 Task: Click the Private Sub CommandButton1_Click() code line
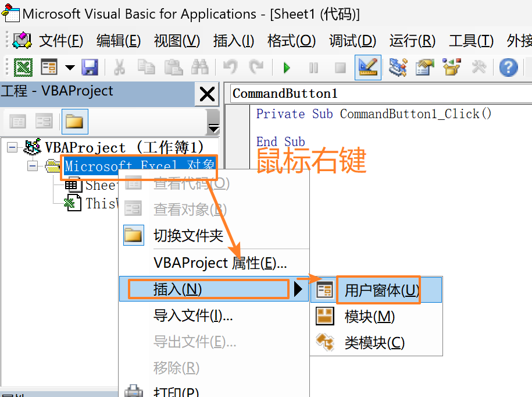point(373,114)
